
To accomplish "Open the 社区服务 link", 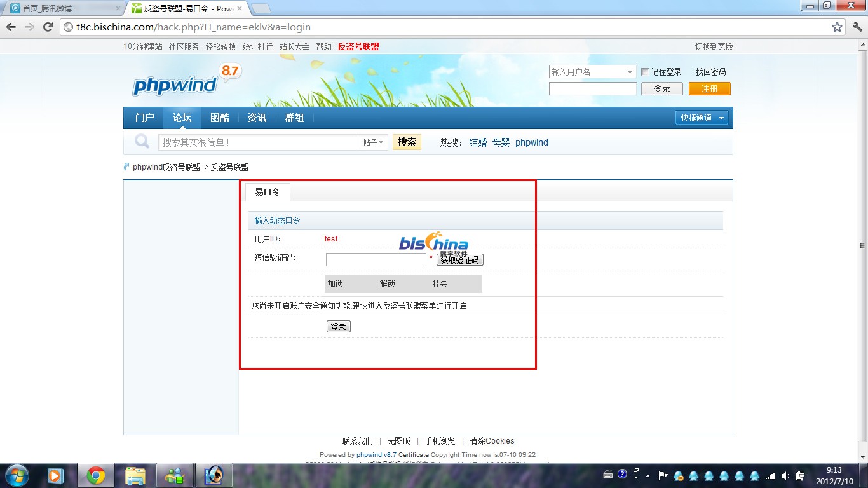I will (x=184, y=46).
